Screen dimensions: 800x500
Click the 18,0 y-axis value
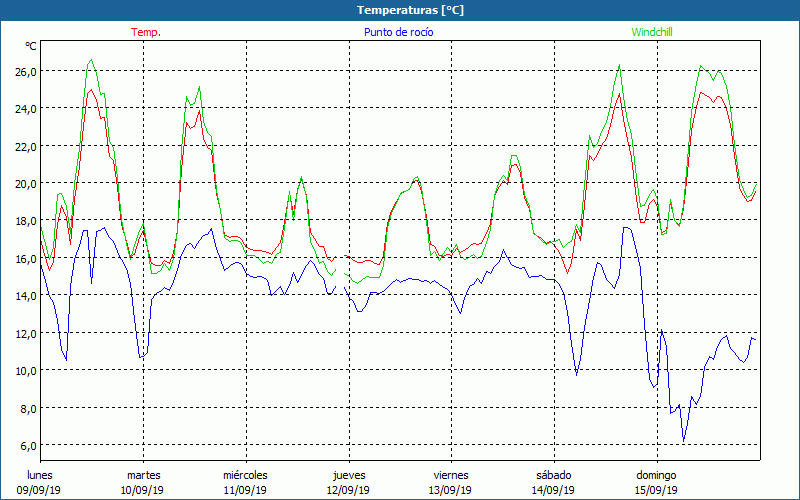click(26, 221)
